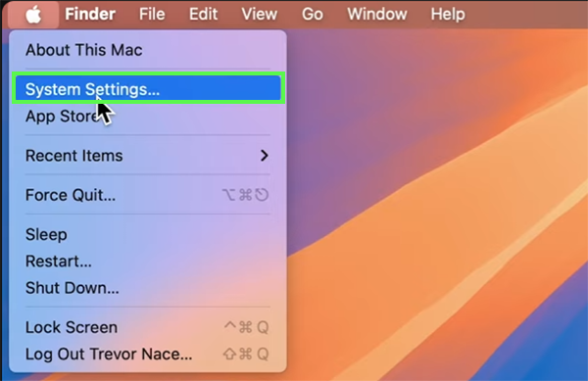Choose Lock Screen
588x381 pixels.
148,327
